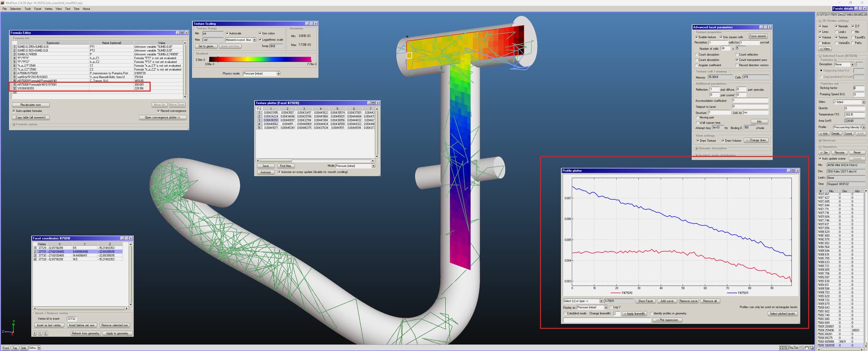The width and height of the screenshot is (868, 351).
Task: Enable Identify profiles in geometry checkbox
Action: coord(651,313)
